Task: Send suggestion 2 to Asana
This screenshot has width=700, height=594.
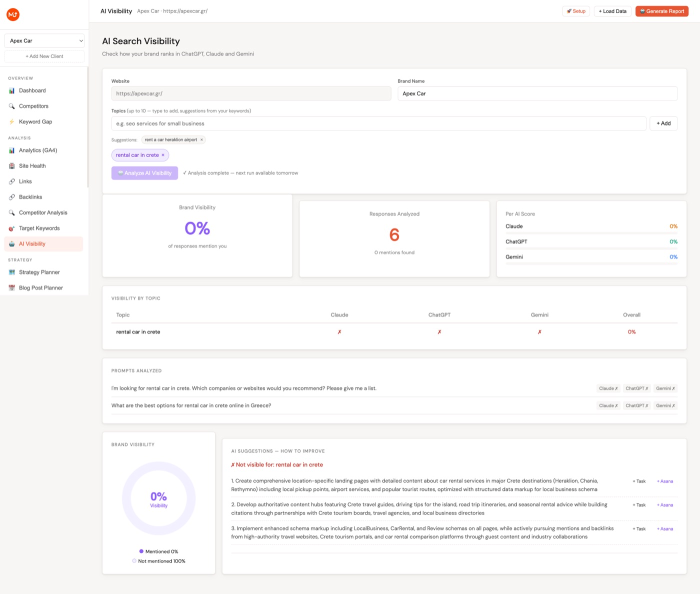Action: click(x=665, y=505)
